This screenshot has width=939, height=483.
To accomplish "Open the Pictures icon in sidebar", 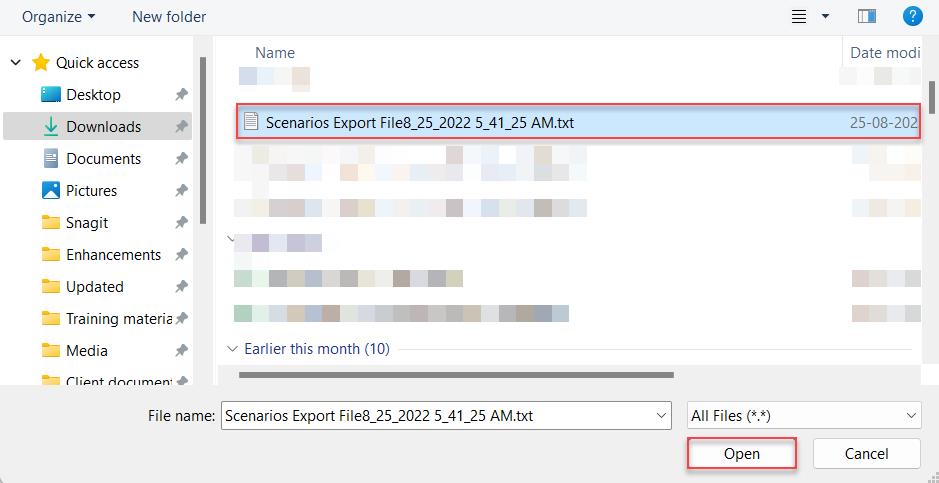I will coord(51,190).
